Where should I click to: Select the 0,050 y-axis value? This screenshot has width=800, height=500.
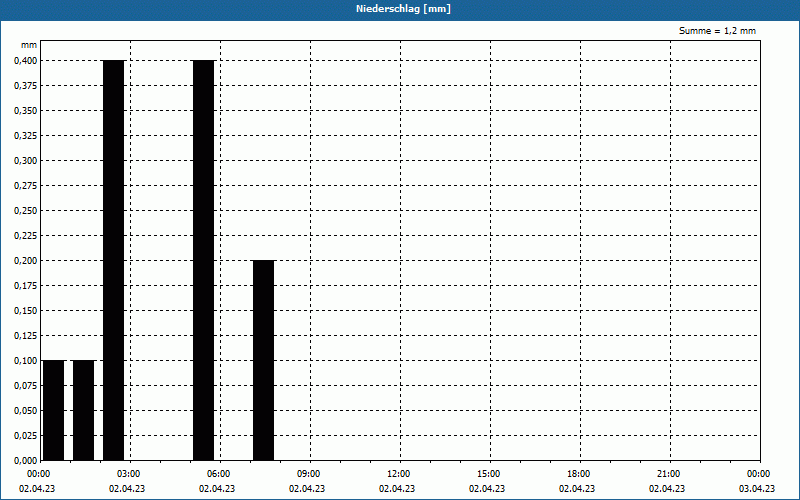(x=26, y=411)
